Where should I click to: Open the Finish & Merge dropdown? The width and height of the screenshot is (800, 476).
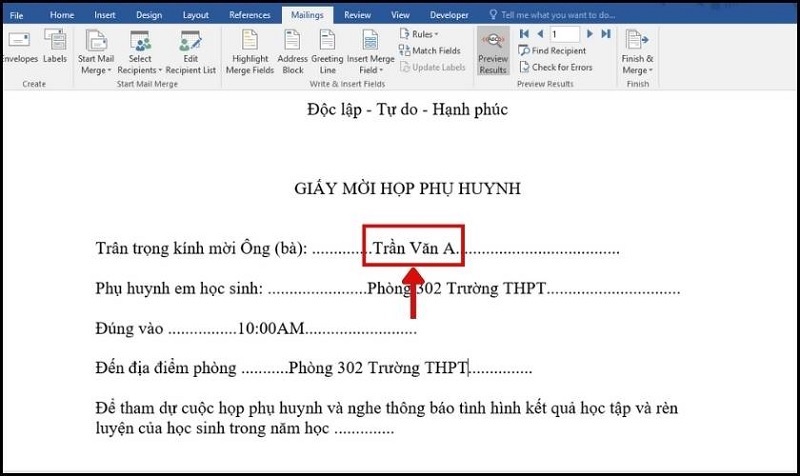[637, 52]
